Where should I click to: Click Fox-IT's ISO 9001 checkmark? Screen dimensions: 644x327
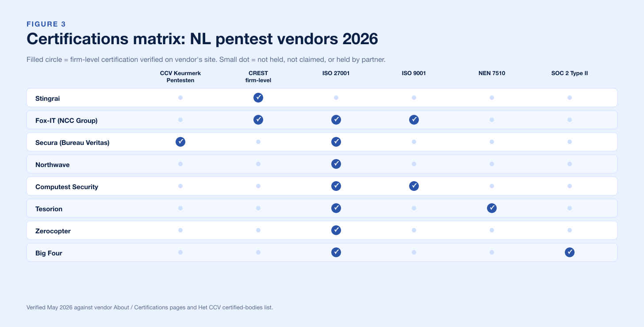(414, 120)
